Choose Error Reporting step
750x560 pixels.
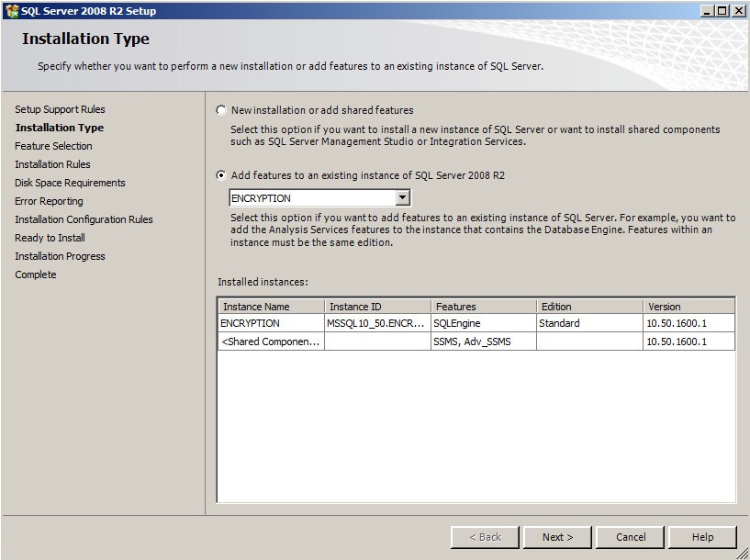point(49,201)
